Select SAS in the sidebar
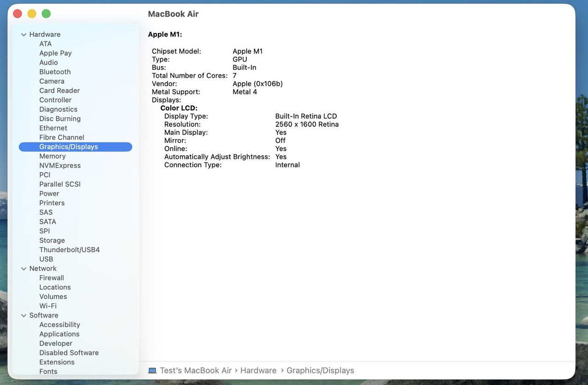The height and width of the screenshot is (385, 588). coord(46,212)
